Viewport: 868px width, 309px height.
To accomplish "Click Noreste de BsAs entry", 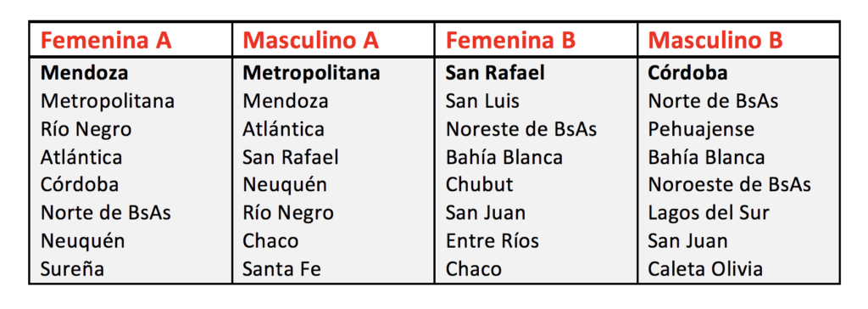I will [x=521, y=129].
